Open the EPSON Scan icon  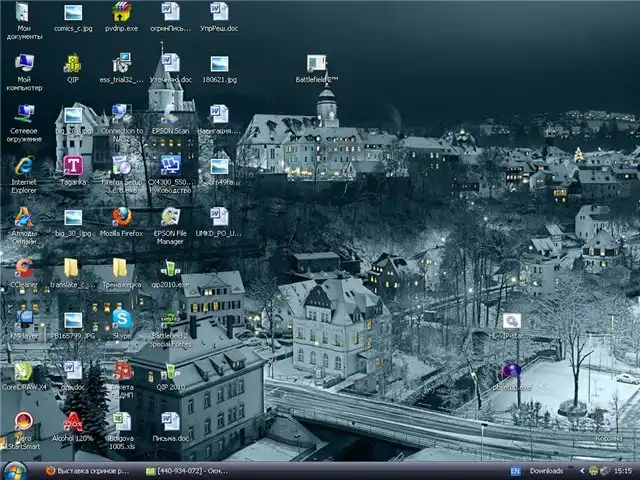[170, 114]
